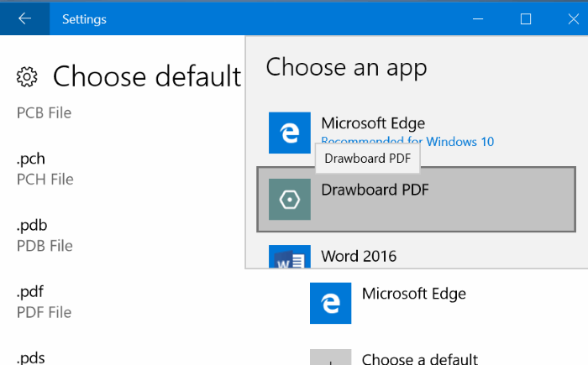Click the Drawboard PDF hexagon icon

click(x=290, y=200)
